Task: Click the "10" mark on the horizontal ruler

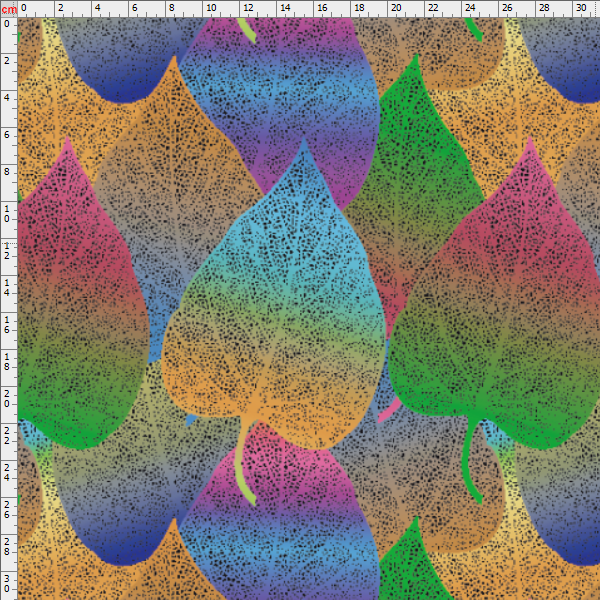Action: pos(211,8)
